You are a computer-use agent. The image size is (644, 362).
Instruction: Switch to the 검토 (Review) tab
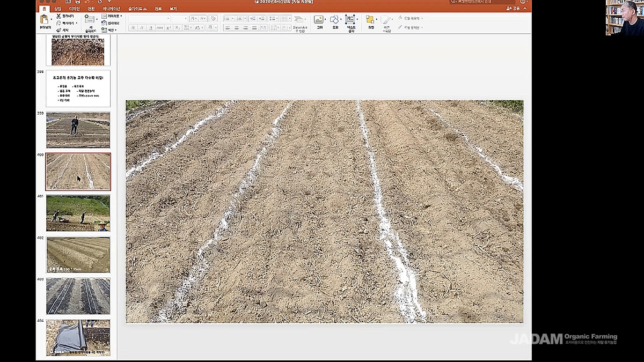[x=158, y=9]
